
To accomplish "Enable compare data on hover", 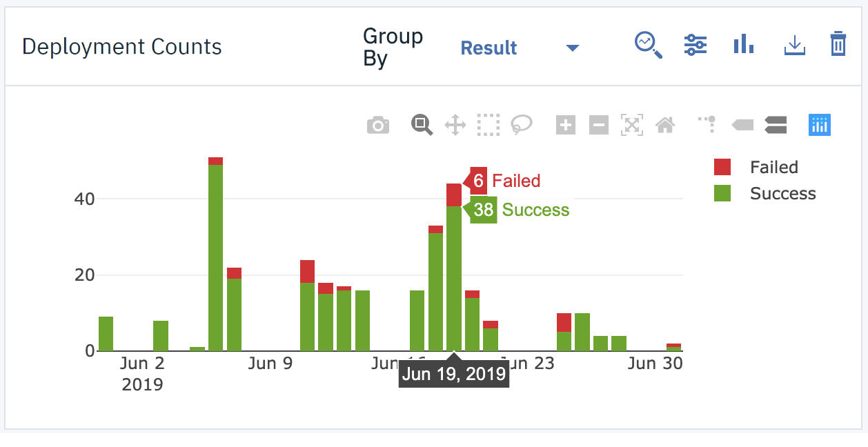I will [776, 125].
